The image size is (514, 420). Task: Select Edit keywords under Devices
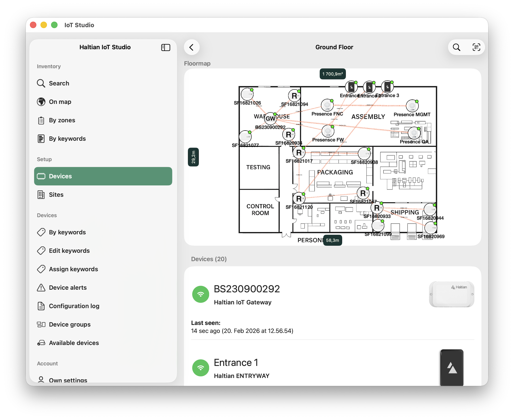coord(69,251)
